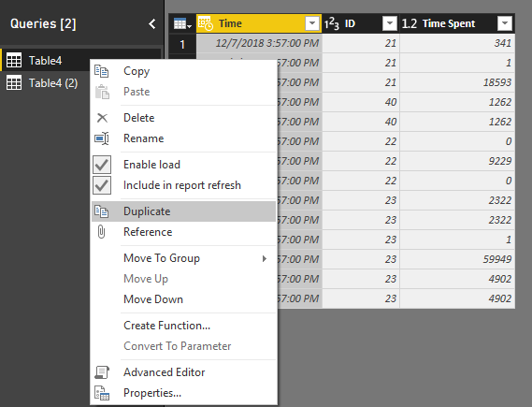Screen dimensions: 532x407
Task: Open Properties... from the context menu
Action: click(183, 393)
